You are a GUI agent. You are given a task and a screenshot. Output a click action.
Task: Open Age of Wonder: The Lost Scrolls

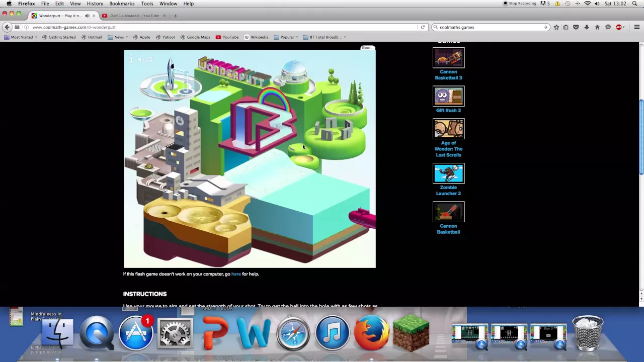[448, 149]
